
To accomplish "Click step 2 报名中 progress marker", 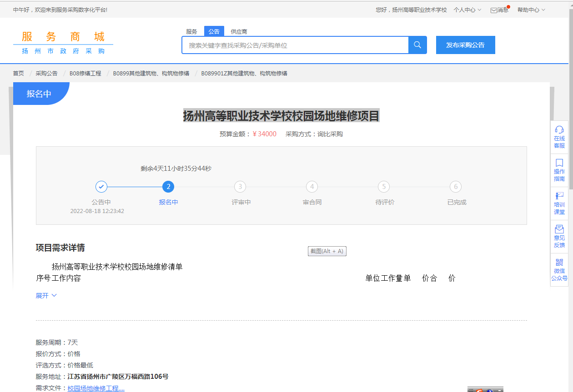I will click(168, 187).
